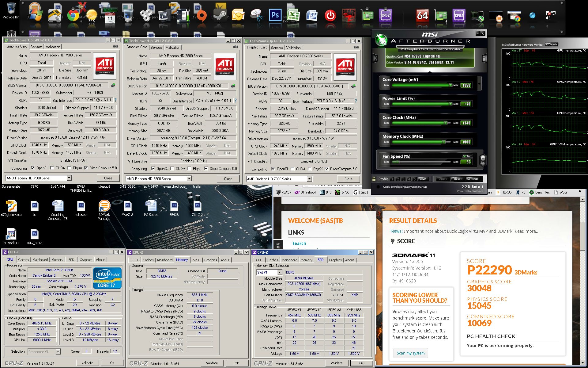Click Scan my system button
This screenshot has width=588, height=368.
tap(411, 353)
